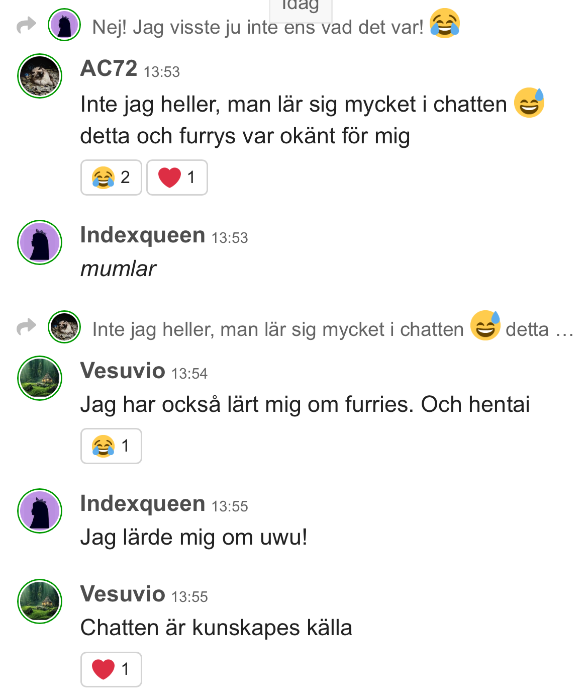Click the reply arrow icon at top
Image resolution: width=588 pixels, height=700 pixels.
26,25
